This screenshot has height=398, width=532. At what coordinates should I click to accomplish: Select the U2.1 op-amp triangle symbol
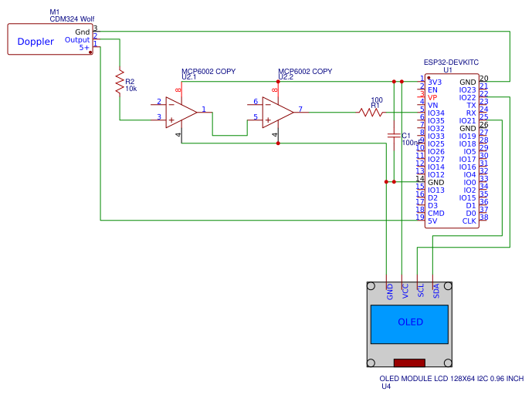tap(181, 112)
